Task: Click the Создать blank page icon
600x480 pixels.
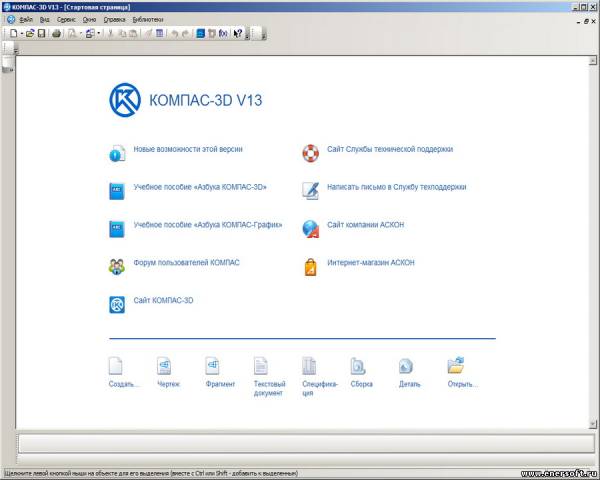Action: pyautogui.click(x=116, y=366)
